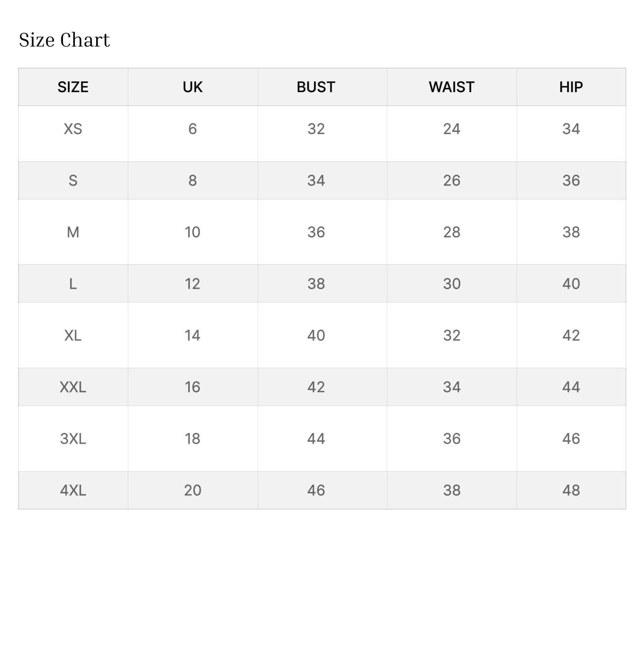Select waist value 24 in XS row

(x=451, y=129)
